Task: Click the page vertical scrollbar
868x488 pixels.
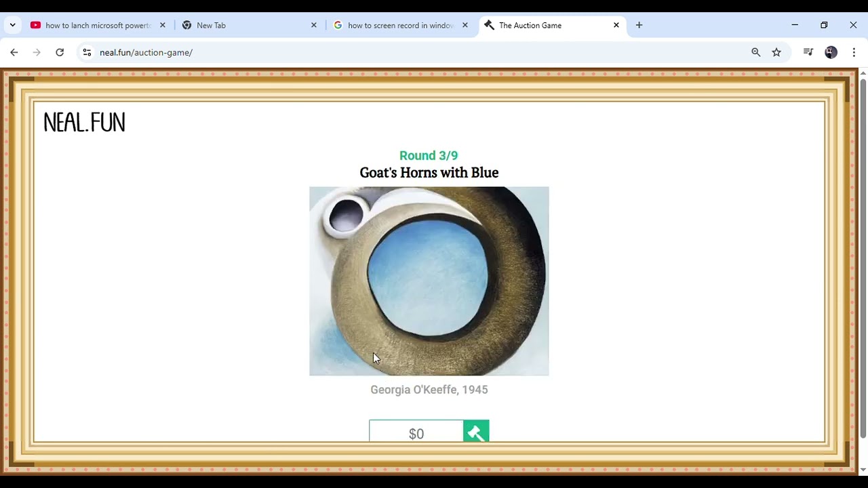Action: 863,258
